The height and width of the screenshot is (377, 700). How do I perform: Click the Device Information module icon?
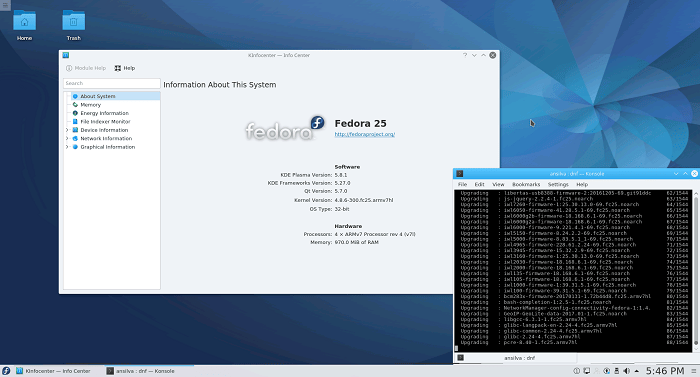[75, 130]
